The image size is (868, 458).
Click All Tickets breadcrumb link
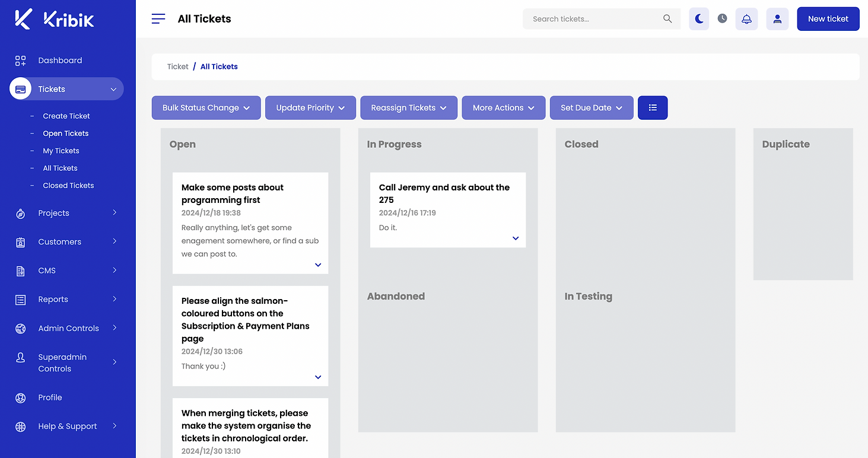tap(219, 66)
